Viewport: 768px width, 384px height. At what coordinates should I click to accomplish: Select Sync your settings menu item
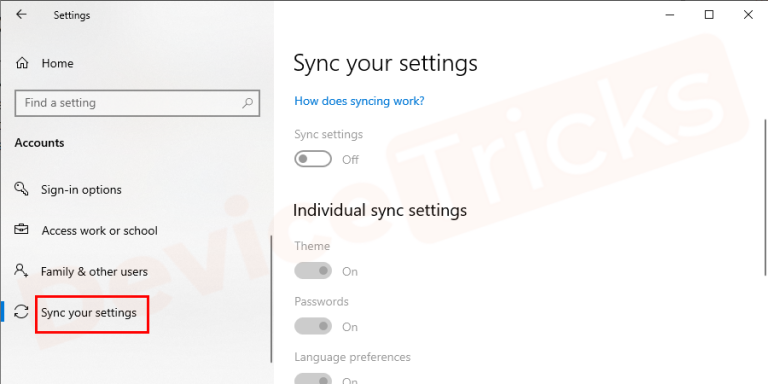coord(89,312)
